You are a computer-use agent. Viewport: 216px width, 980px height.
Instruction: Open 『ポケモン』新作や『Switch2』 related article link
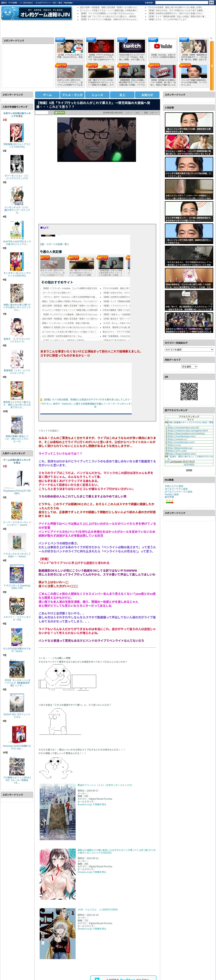pyautogui.click(x=86, y=405)
